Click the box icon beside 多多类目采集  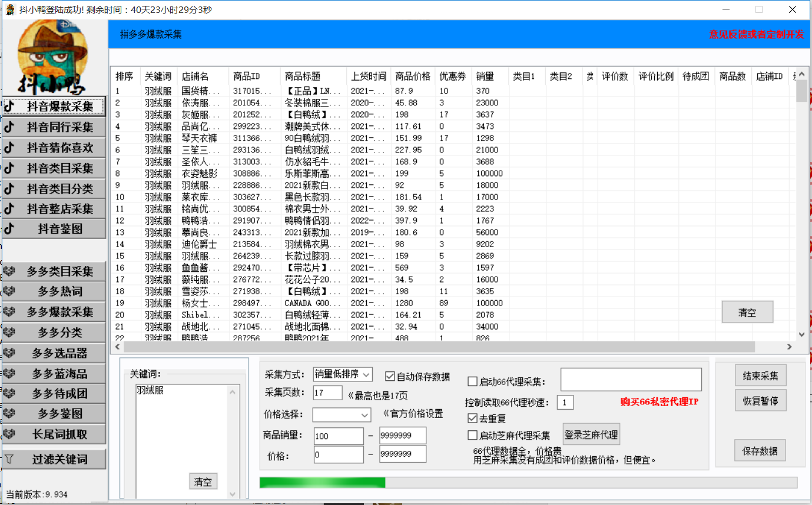(x=9, y=272)
